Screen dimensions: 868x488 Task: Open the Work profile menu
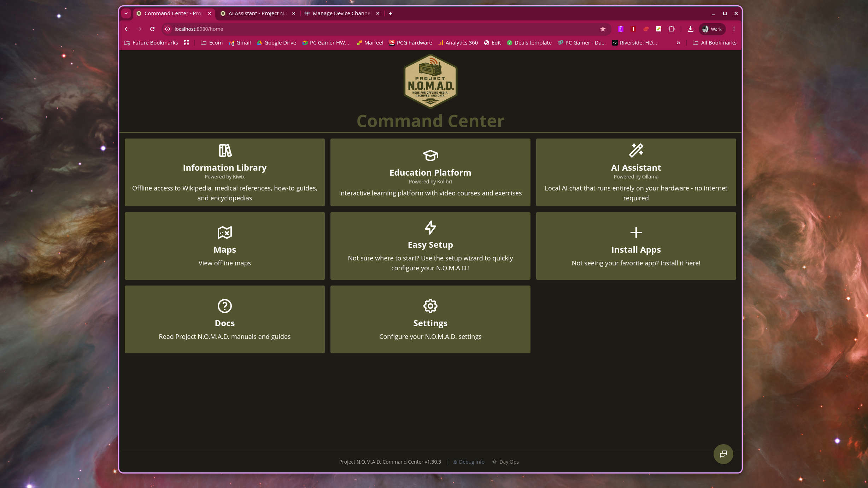point(712,29)
